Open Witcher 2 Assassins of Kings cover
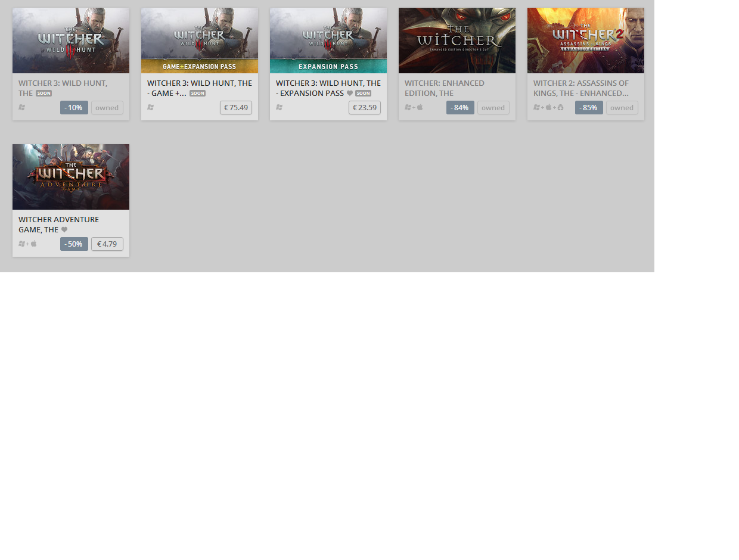This screenshot has height=560, width=739. pos(586,41)
